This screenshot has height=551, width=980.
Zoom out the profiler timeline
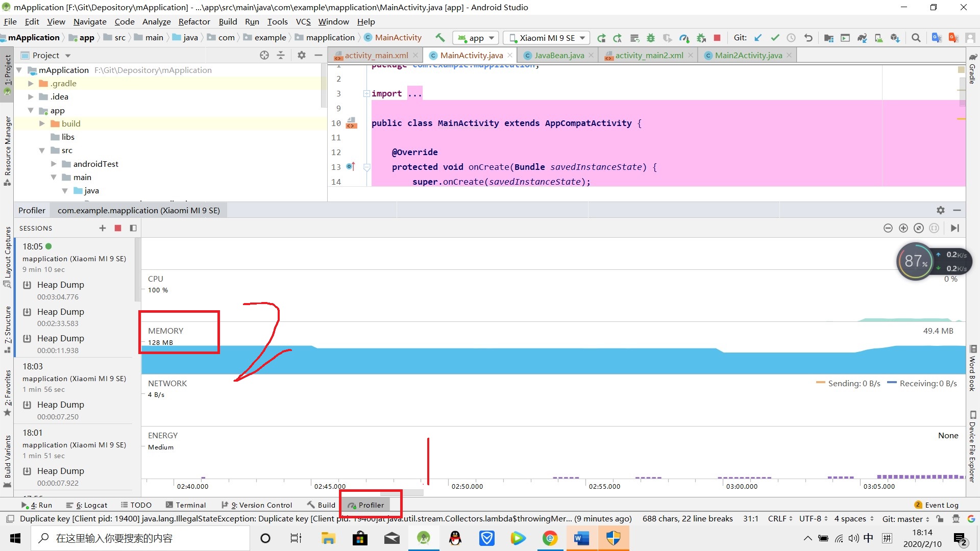click(888, 228)
